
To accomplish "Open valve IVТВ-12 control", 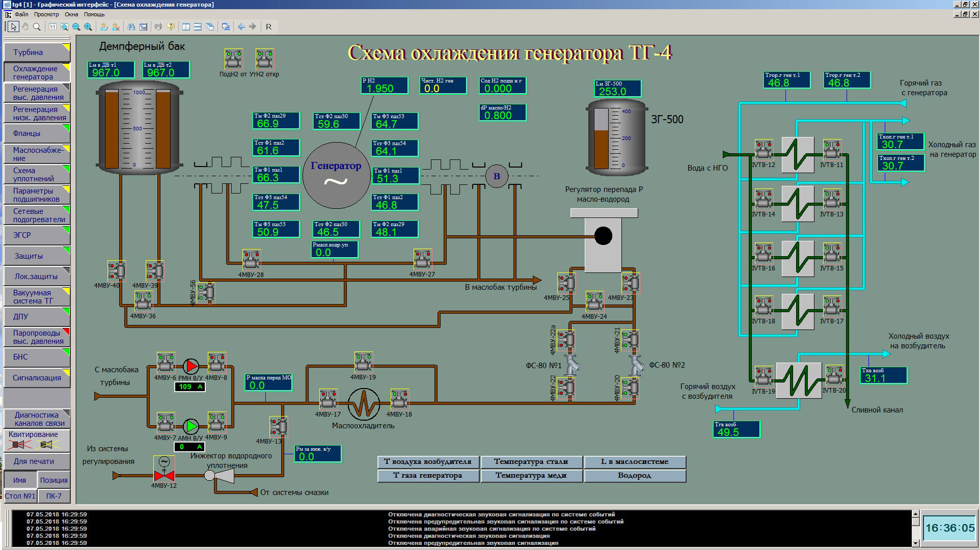I will click(764, 150).
